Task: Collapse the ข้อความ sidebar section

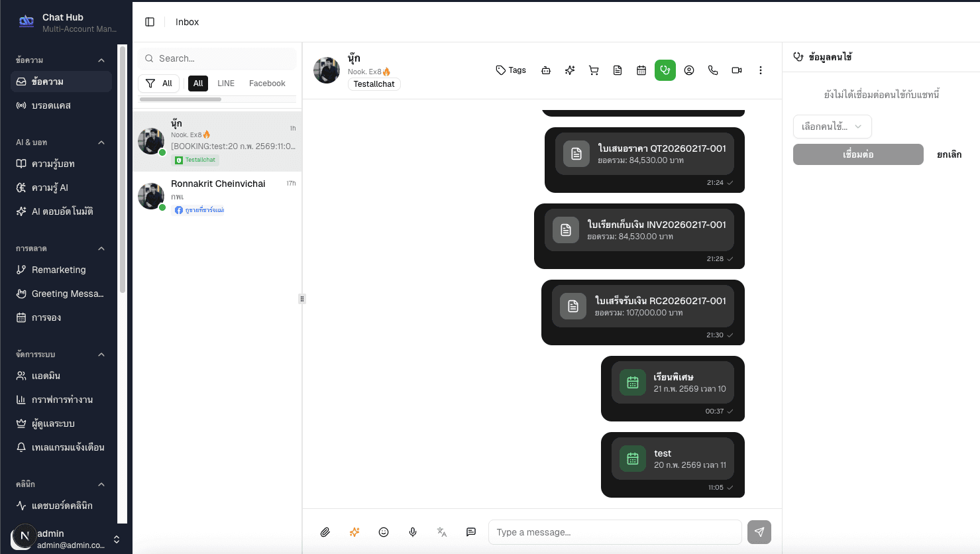Action: pyautogui.click(x=101, y=60)
